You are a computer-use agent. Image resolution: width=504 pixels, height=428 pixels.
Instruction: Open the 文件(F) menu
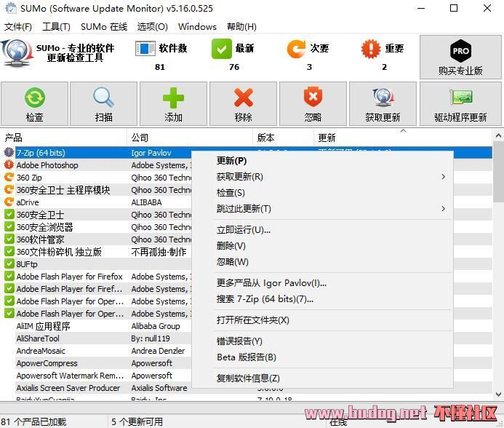tap(18, 27)
